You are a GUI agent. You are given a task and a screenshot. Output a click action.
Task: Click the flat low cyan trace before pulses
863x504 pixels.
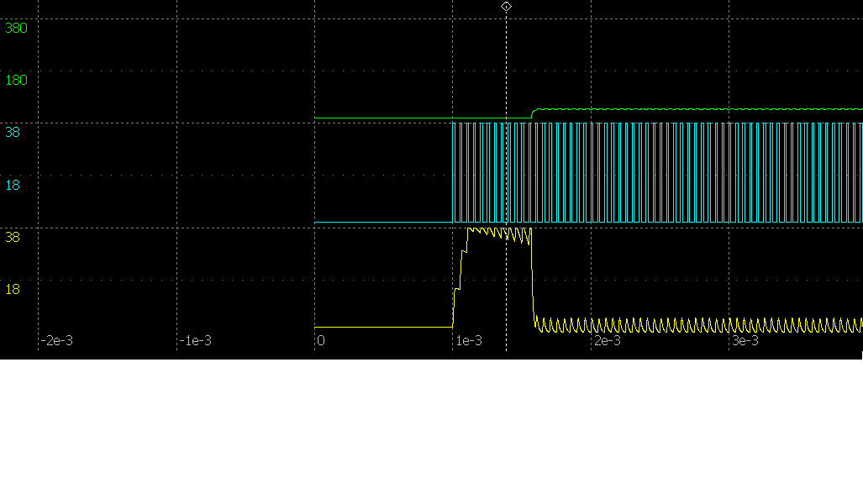coord(382,223)
